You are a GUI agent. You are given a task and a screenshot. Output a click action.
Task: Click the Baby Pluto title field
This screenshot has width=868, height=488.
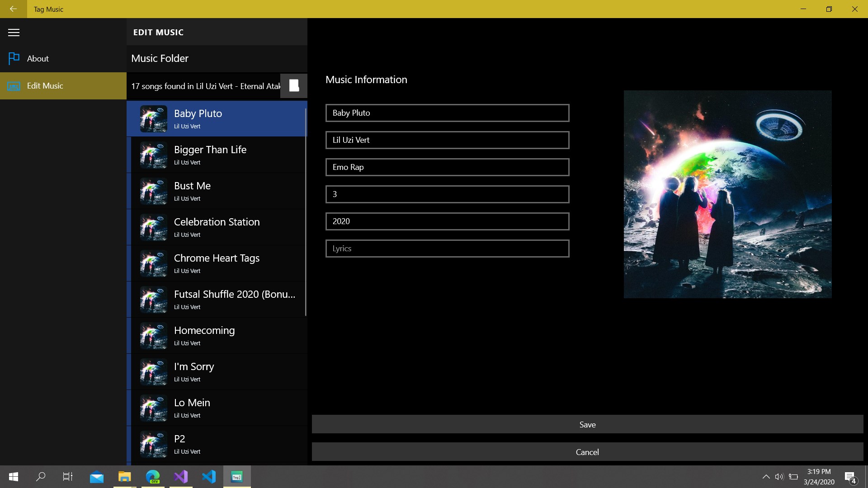[x=447, y=113]
